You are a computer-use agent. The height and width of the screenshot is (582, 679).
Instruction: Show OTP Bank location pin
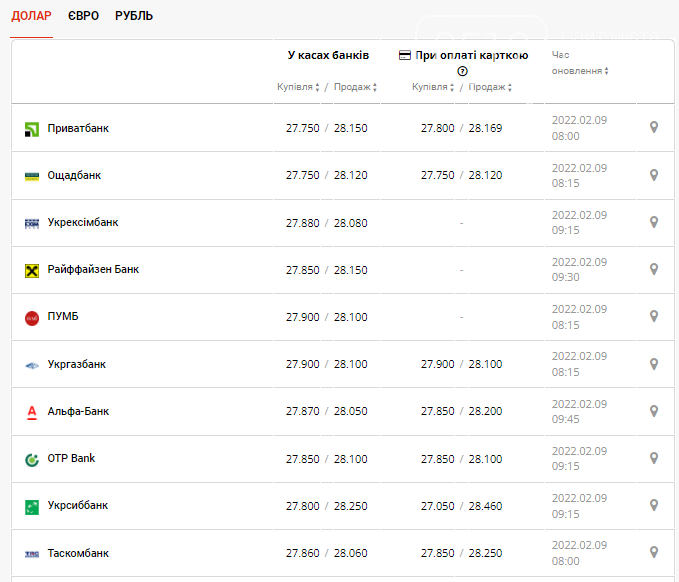[x=654, y=458]
